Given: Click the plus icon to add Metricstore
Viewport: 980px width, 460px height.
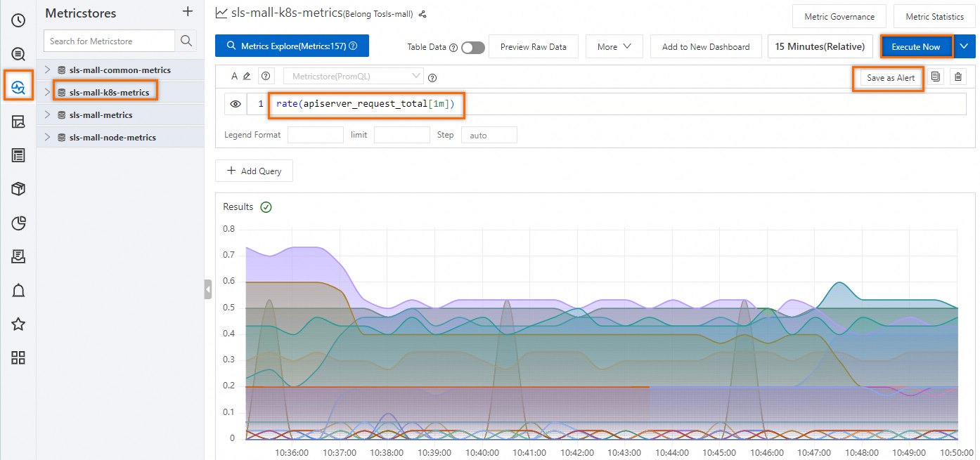Looking at the screenshot, I should [x=187, y=12].
